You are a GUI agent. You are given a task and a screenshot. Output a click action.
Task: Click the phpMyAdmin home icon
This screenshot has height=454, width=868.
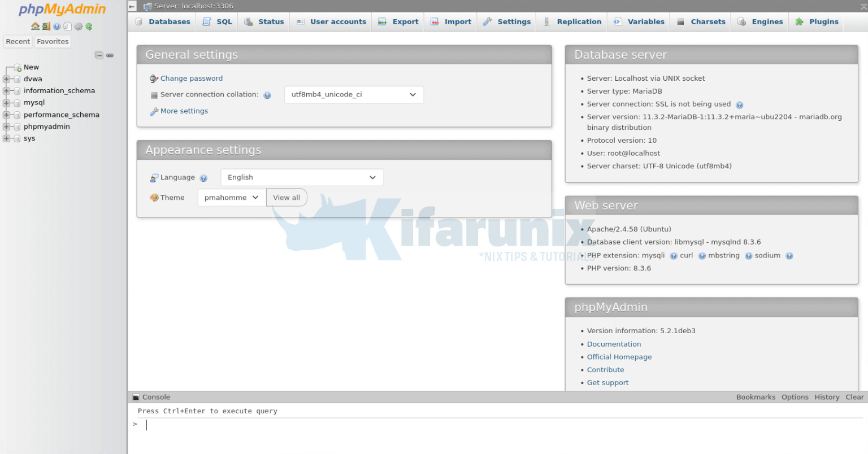click(x=35, y=26)
